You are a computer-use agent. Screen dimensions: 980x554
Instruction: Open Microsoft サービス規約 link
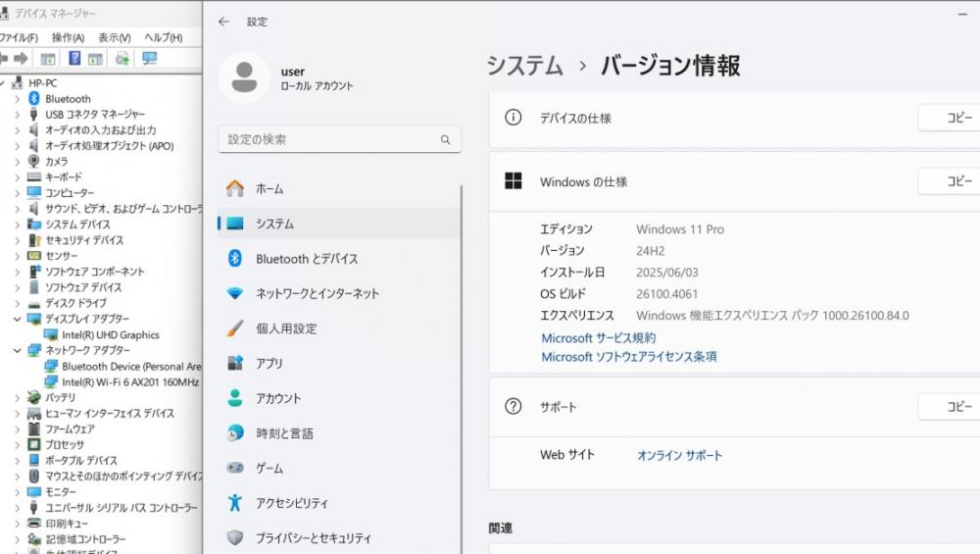point(598,338)
